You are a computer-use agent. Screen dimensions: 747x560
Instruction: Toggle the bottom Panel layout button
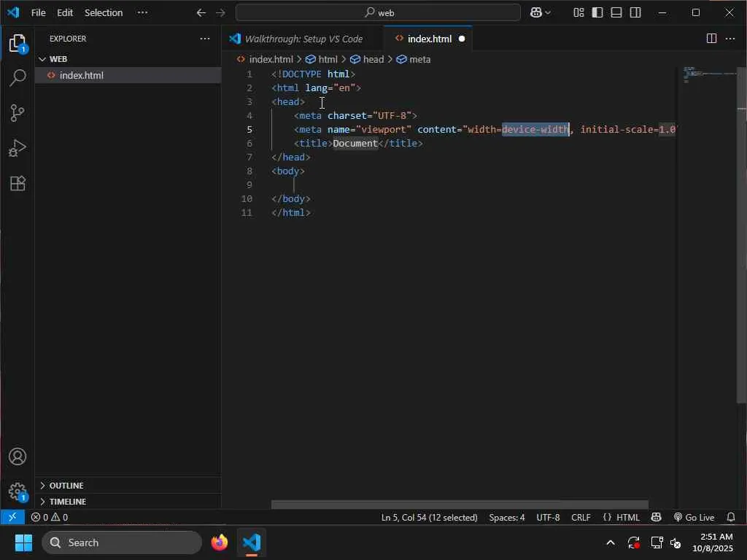tap(616, 12)
